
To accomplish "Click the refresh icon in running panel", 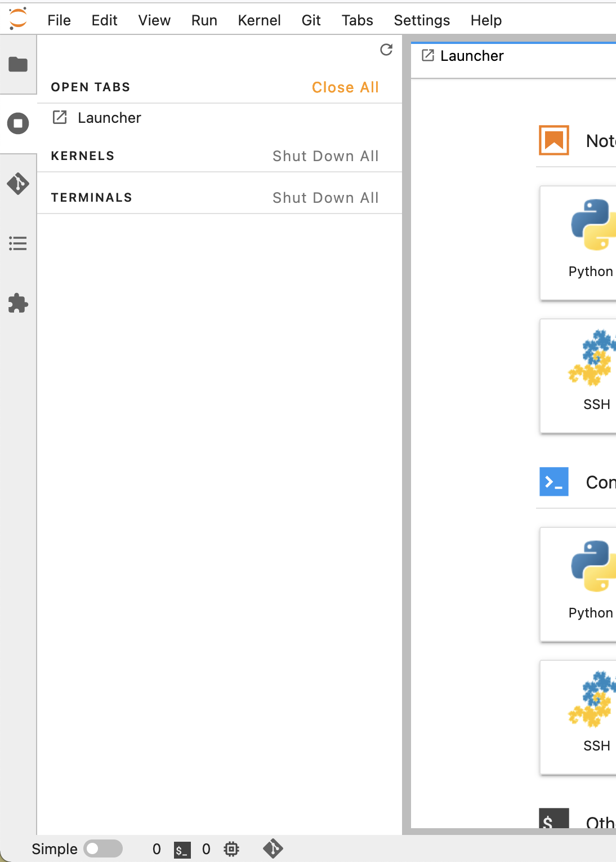I will (386, 50).
